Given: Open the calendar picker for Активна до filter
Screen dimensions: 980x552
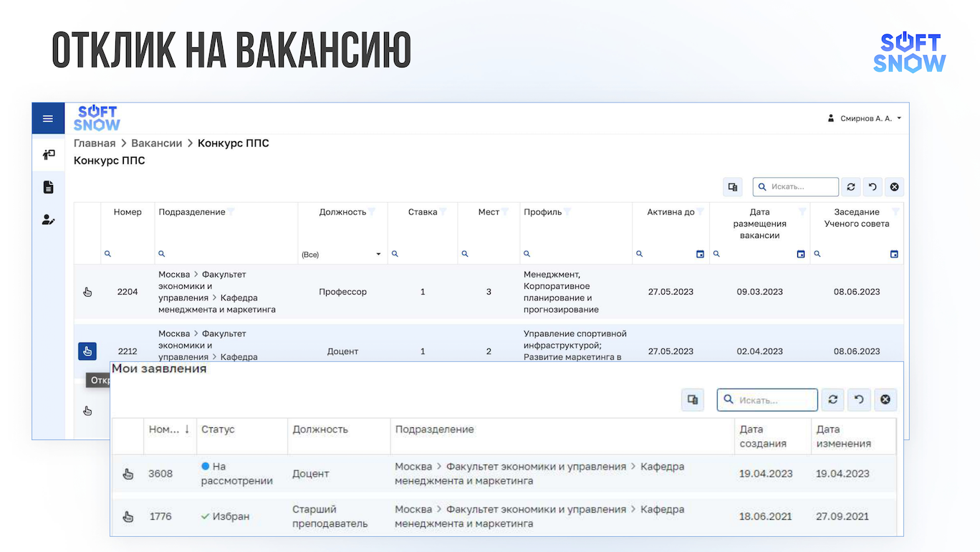Looking at the screenshot, I should click(x=701, y=254).
